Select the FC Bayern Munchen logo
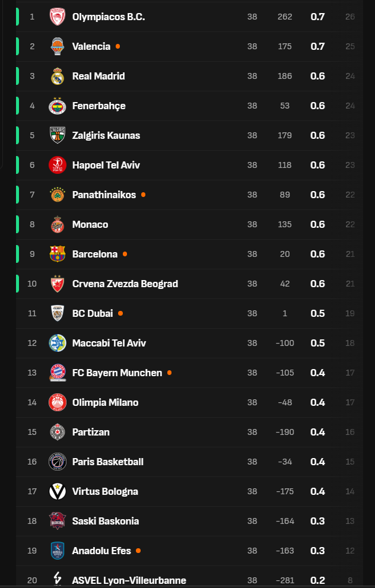 (57, 373)
